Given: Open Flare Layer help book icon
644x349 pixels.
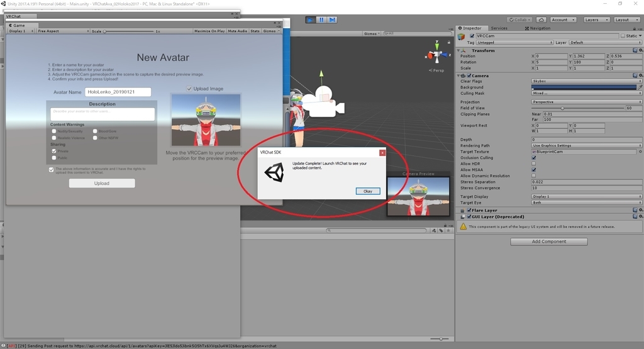Looking at the screenshot, I should (x=635, y=210).
